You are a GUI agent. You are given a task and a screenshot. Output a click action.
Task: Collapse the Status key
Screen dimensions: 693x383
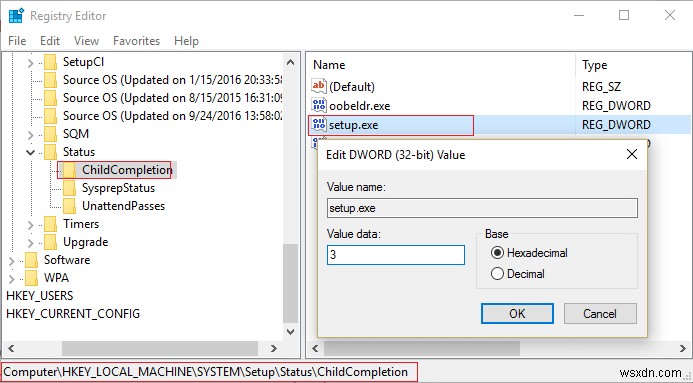click(x=30, y=152)
